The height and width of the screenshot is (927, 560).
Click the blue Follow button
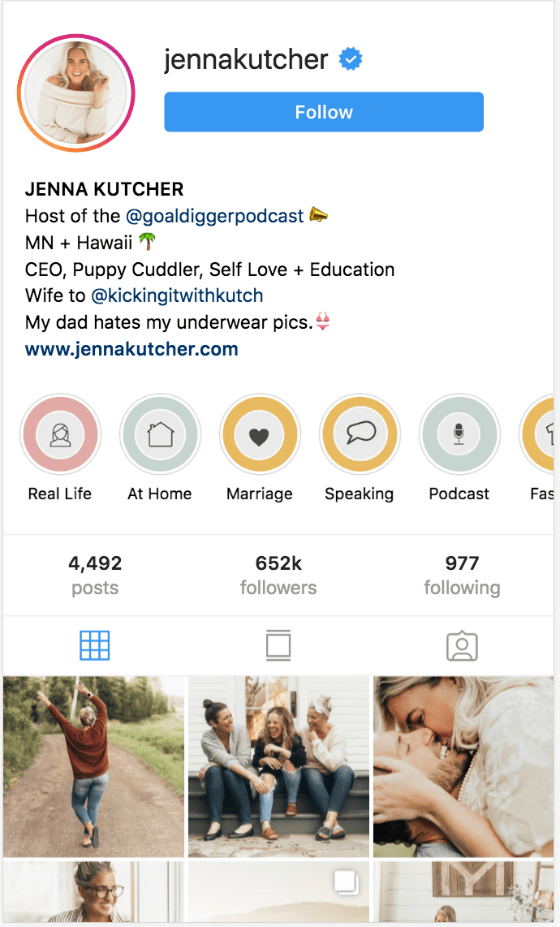[x=324, y=112]
